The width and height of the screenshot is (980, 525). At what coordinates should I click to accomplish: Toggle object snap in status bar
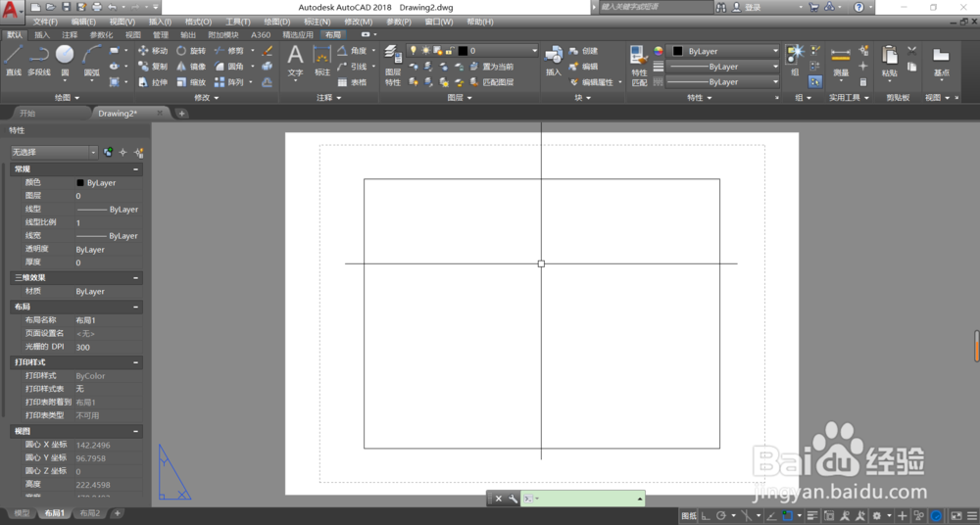788,515
